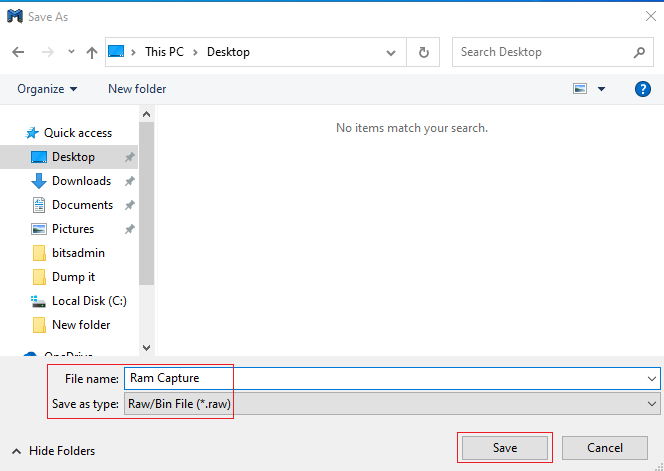The width and height of the screenshot is (664, 471).
Task: Click the Back navigation arrow
Action: click(18, 52)
